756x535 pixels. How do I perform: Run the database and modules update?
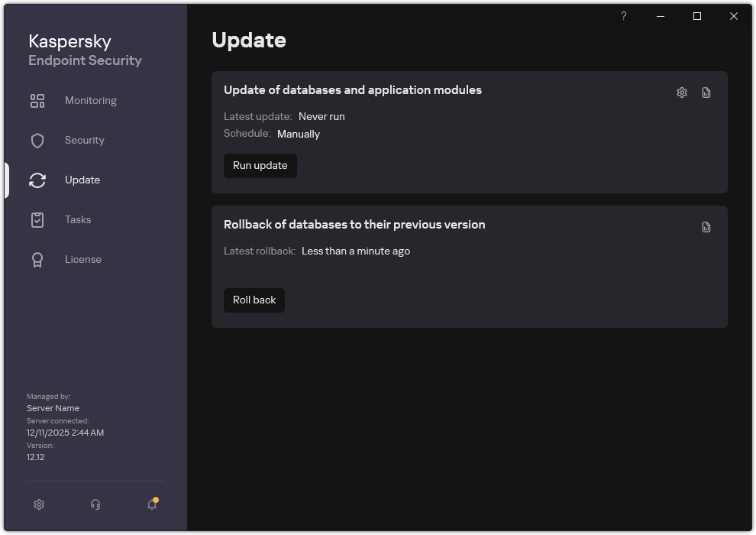coord(260,165)
